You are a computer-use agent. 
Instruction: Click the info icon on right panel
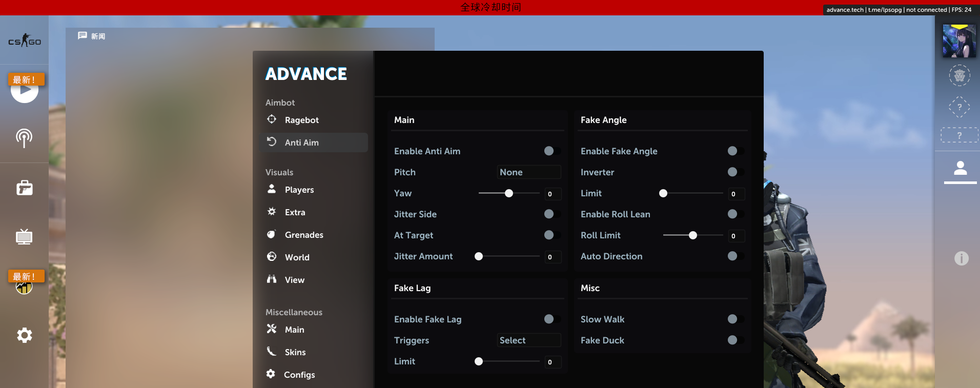pos(961,258)
